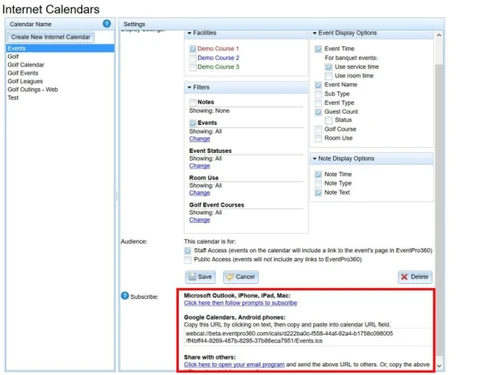Image resolution: width=500 pixels, height=375 pixels.
Task: Toggle the Event Time checkbox
Action: [318, 49]
